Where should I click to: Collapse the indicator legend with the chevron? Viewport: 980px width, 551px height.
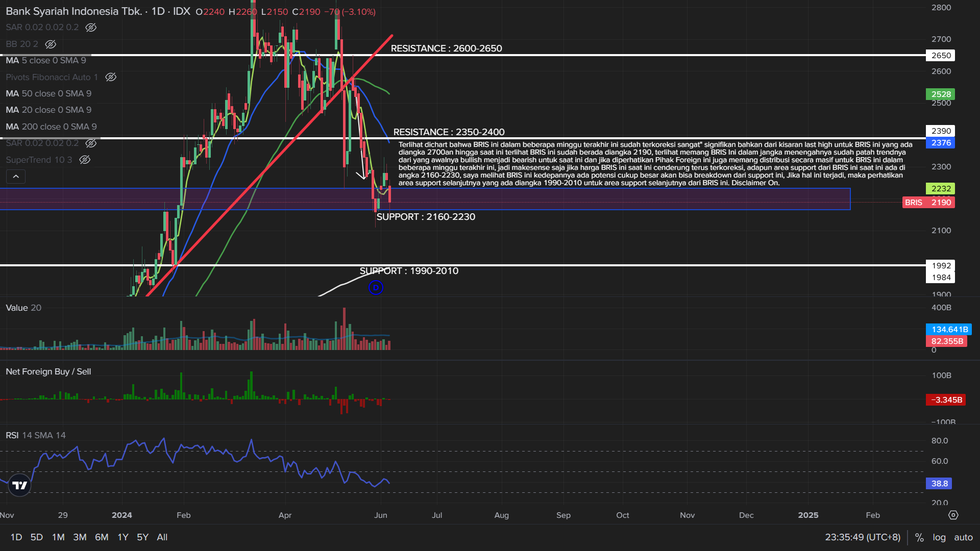[16, 177]
